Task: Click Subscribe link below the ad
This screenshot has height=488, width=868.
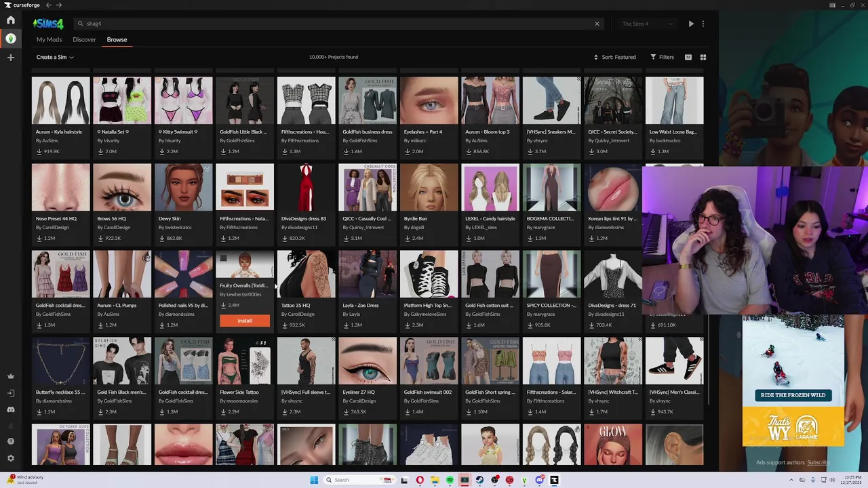Action: point(818,462)
